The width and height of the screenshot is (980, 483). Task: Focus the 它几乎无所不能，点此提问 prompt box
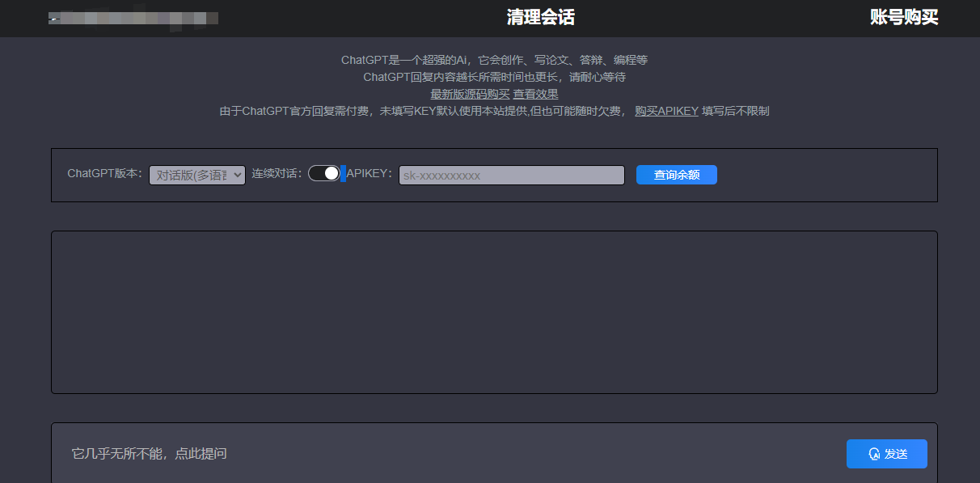(453, 453)
